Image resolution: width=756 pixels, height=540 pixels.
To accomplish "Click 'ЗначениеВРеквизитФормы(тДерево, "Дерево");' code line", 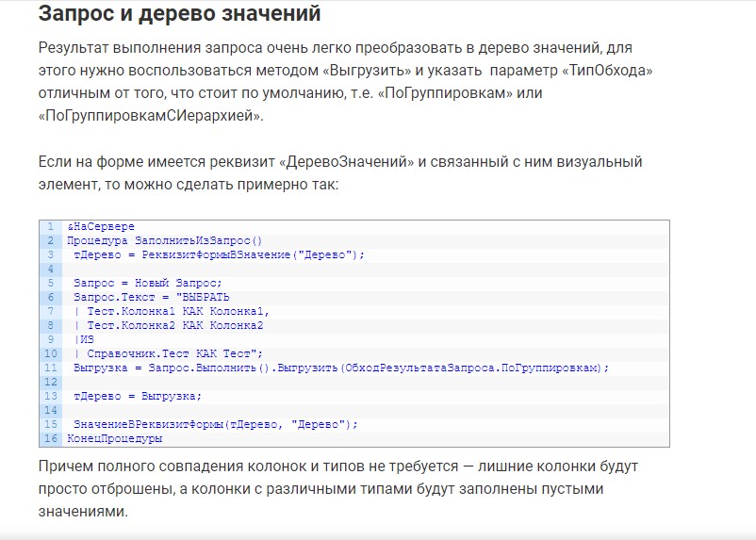I will tap(216, 424).
